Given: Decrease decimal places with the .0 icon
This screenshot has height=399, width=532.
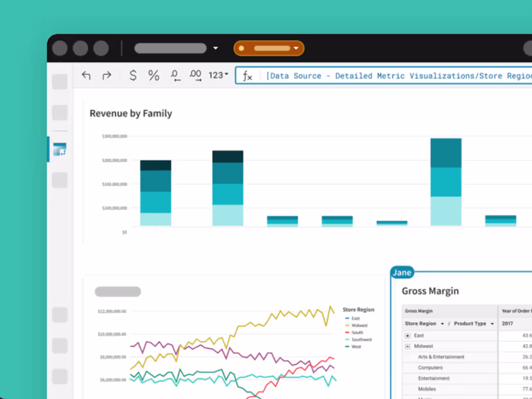Looking at the screenshot, I should pyautogui.click(x=175, y=75).
